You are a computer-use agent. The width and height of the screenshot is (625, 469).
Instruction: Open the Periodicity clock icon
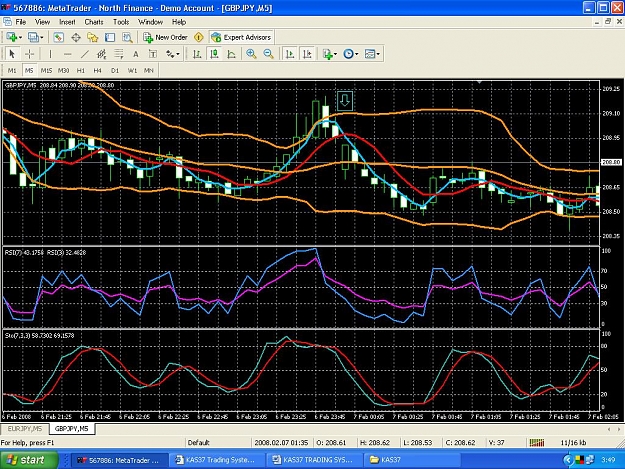tap(348, 54)
